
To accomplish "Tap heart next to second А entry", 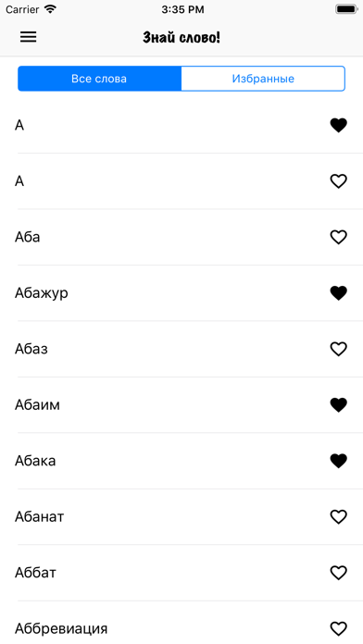I will click(338, 181).
